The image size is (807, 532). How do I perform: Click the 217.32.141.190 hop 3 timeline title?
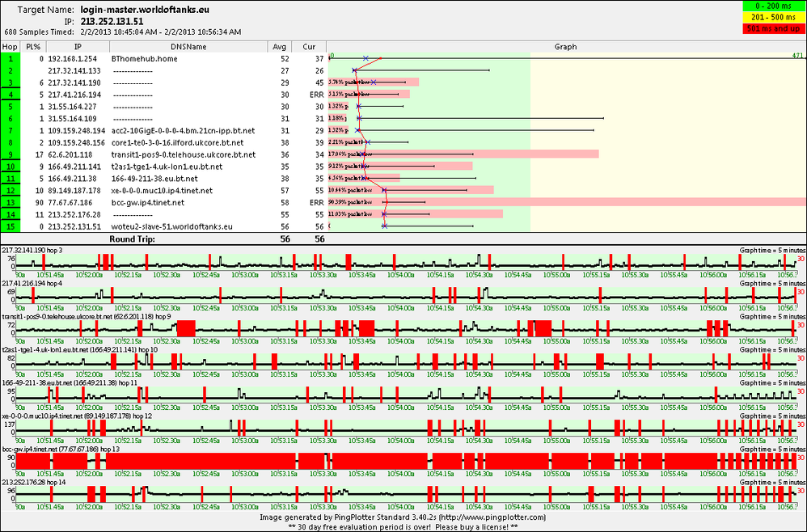pyautogui.click(x=32, y=250)
